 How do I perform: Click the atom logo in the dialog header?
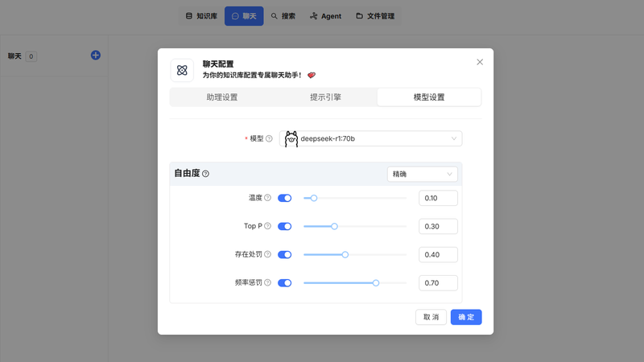[182, 70]
